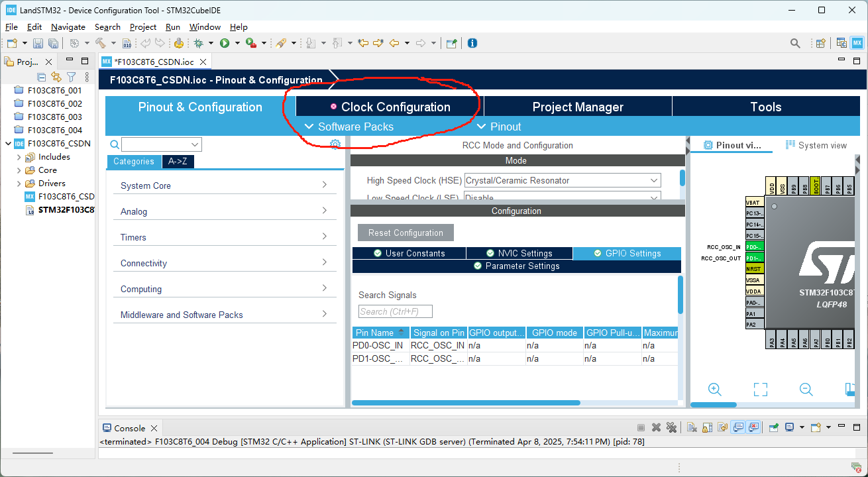
Task: Expand the Timers category
Action: pos(225,237)
